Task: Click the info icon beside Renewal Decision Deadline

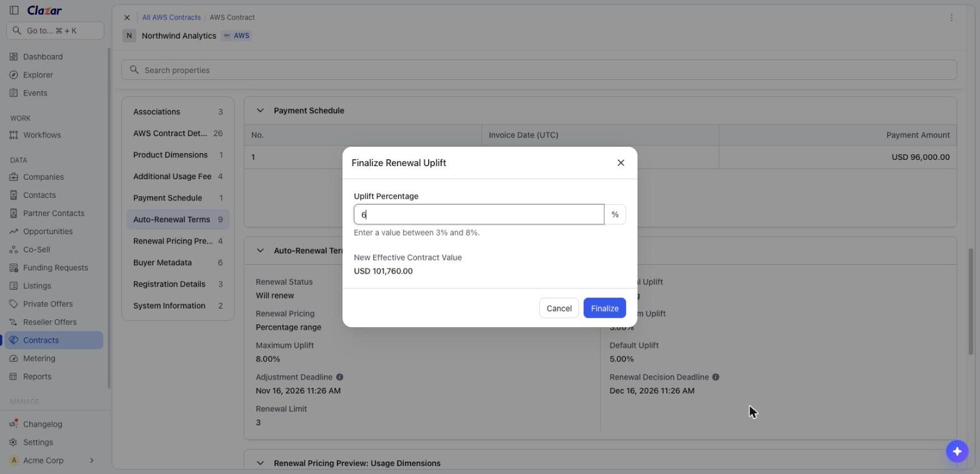Action: 716,377
